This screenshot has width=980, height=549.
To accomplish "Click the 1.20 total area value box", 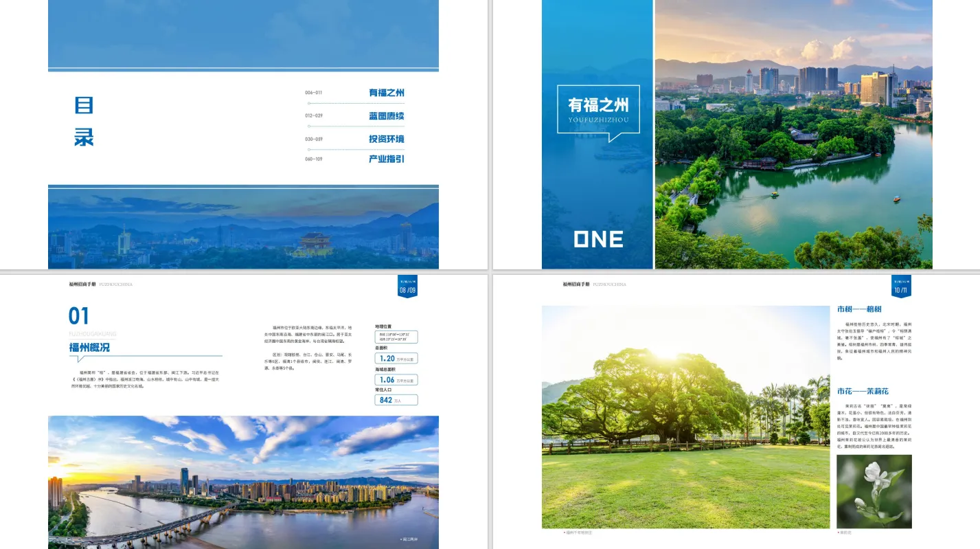I will [396, 359].
